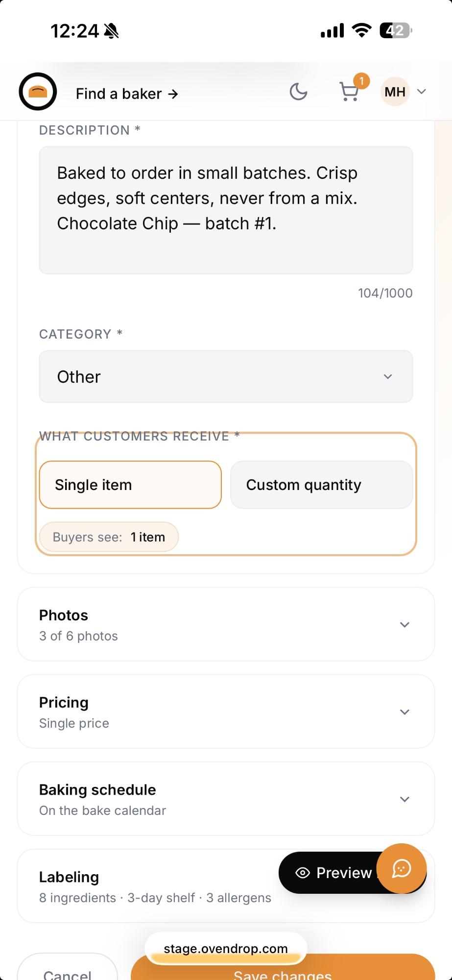Expand the Photos section

226,624
